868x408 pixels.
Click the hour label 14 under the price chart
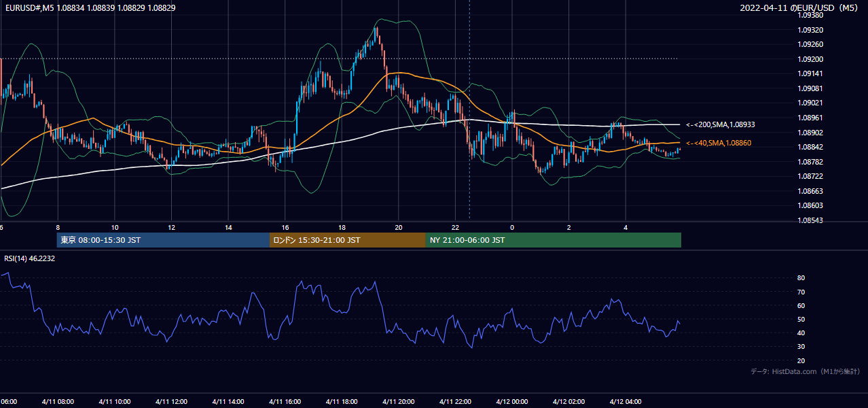228,228
